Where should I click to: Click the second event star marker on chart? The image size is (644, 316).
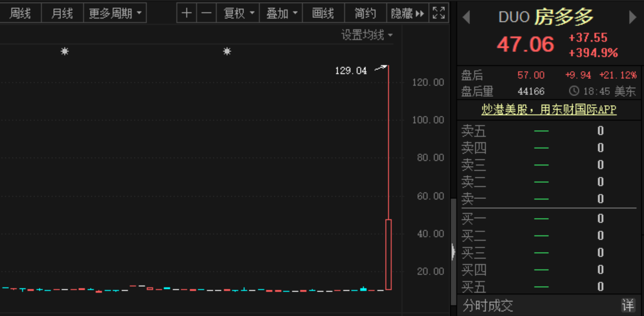pos(227,52)
